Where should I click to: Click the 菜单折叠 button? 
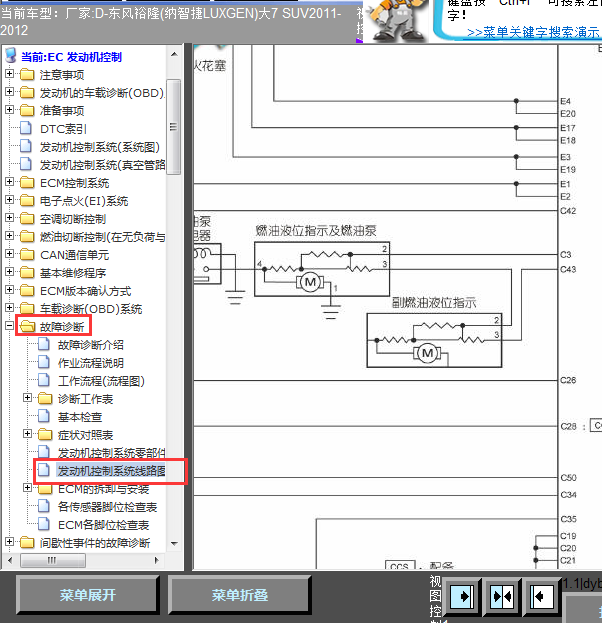click(x=239, y=595)
